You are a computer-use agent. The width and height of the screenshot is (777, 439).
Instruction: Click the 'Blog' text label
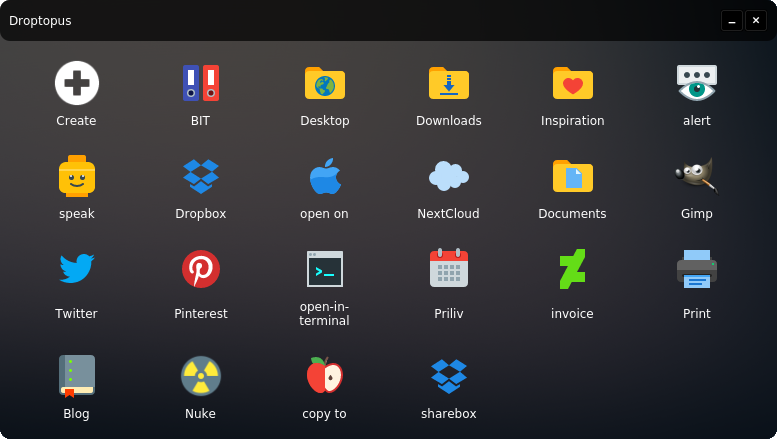[76, 414]
